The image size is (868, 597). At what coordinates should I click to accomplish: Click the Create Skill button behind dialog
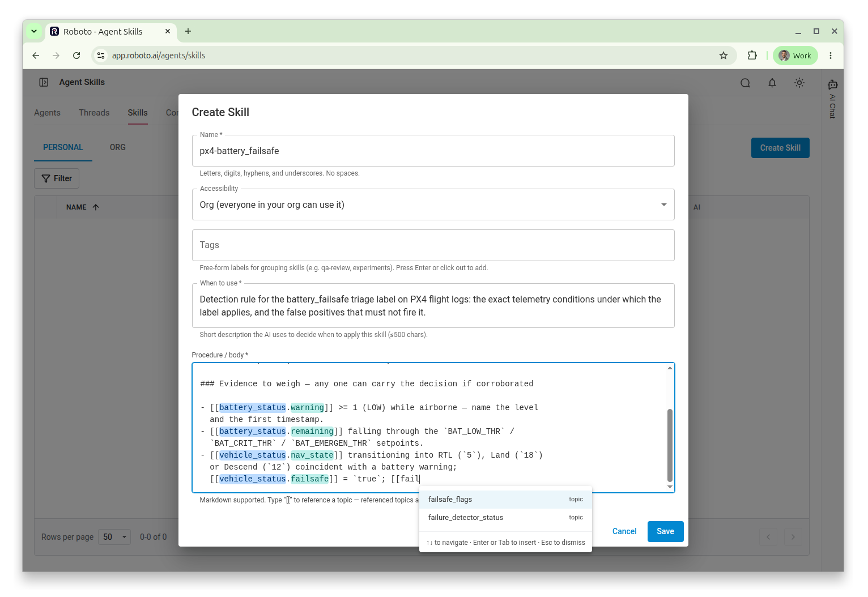coord(780,148)
